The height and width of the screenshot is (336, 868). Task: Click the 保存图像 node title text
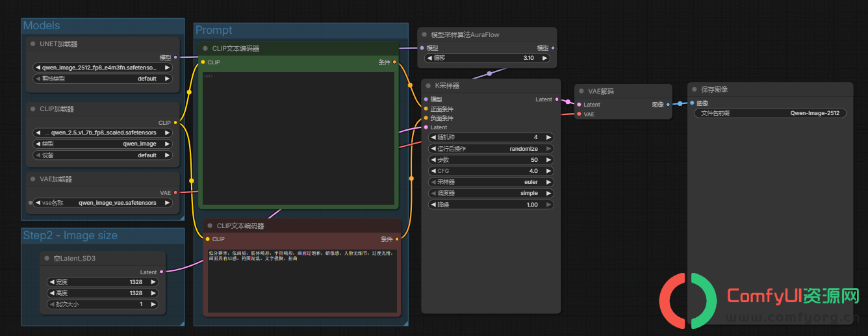(x=714, y=90)
